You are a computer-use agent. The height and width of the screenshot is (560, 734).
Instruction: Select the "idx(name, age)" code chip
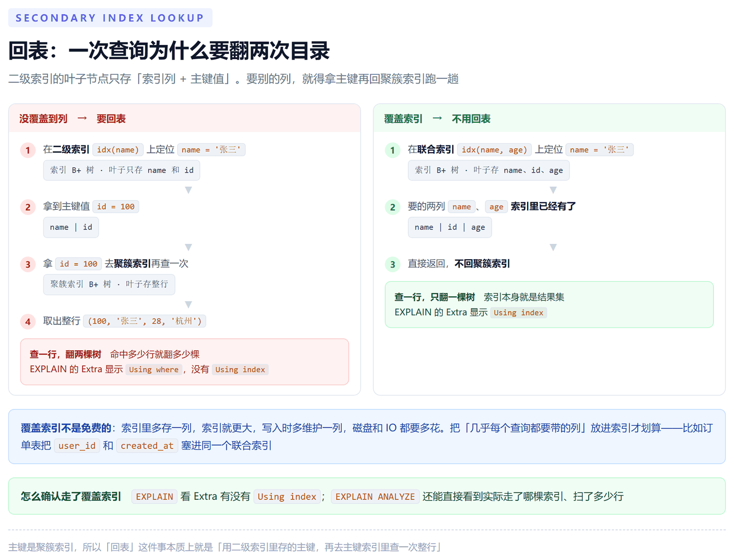click(x=494, y=150)
